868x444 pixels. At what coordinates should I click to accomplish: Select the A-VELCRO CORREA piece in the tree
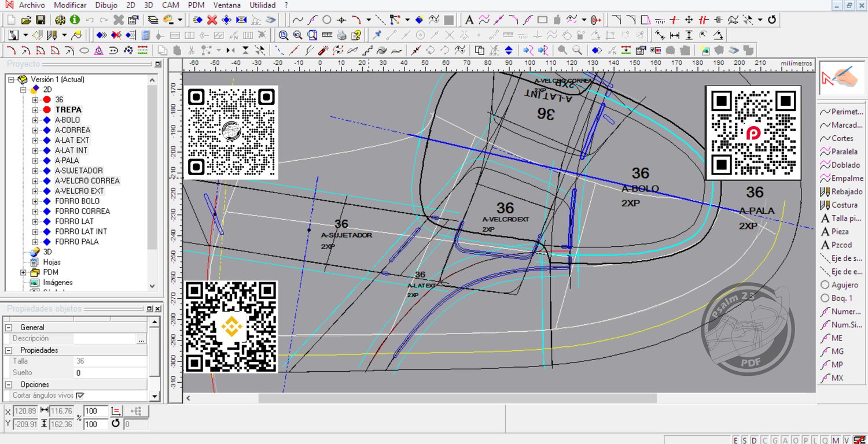pos(87,181)
